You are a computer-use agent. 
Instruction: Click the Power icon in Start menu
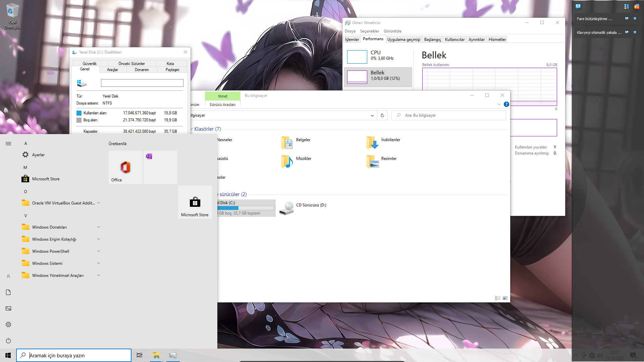click(8, 341)
